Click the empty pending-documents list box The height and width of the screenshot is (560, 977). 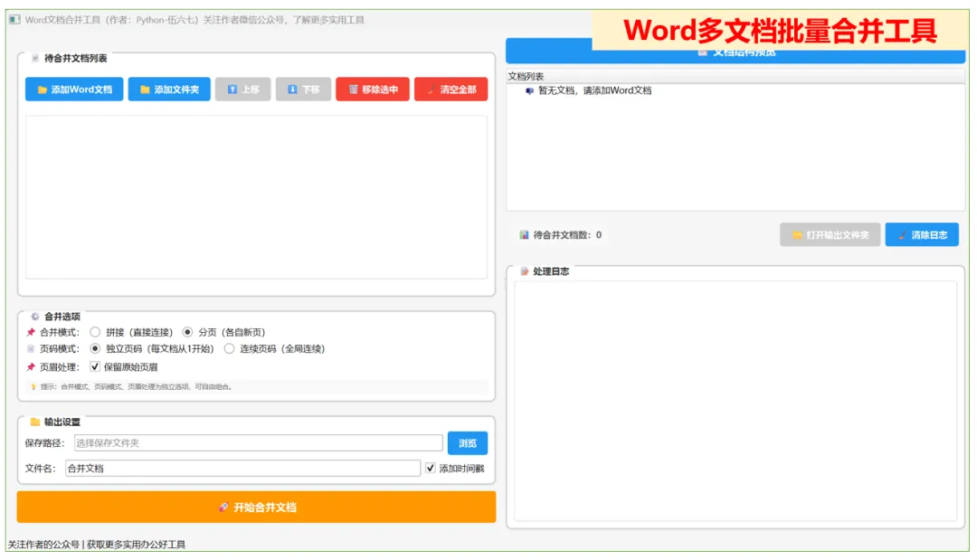tap(257, 197)
